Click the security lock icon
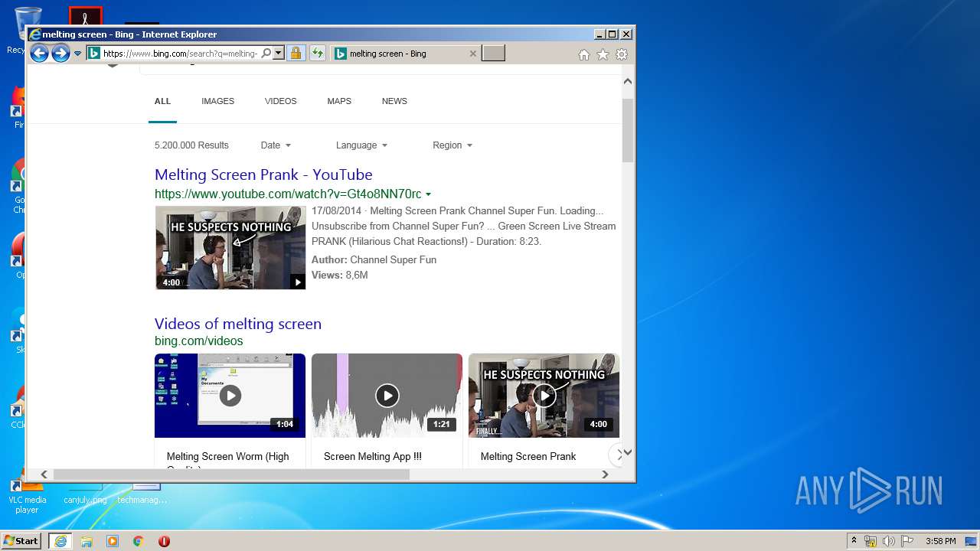980x551 pixels. (296, 54)
